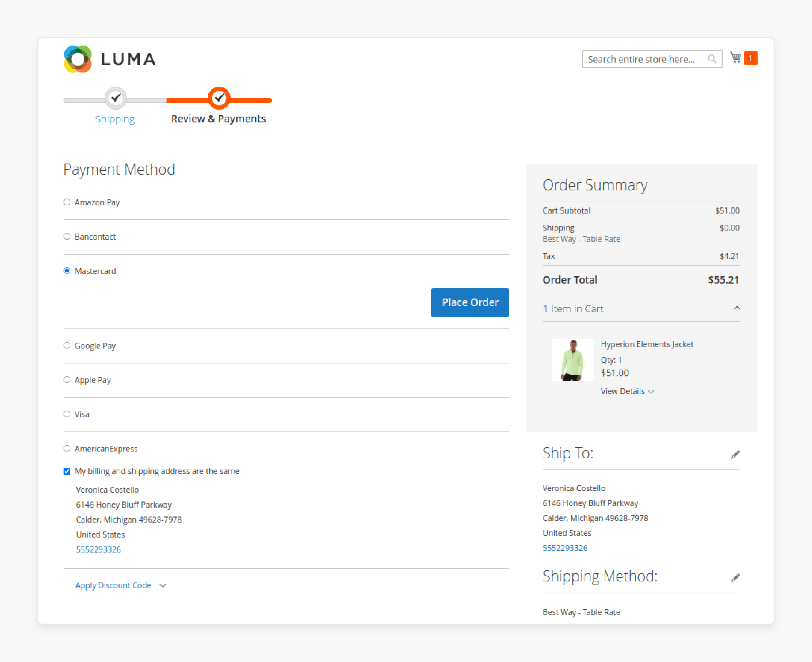
Task: Click the Cart Subtotal value $51.00
Action: point(727,210)
